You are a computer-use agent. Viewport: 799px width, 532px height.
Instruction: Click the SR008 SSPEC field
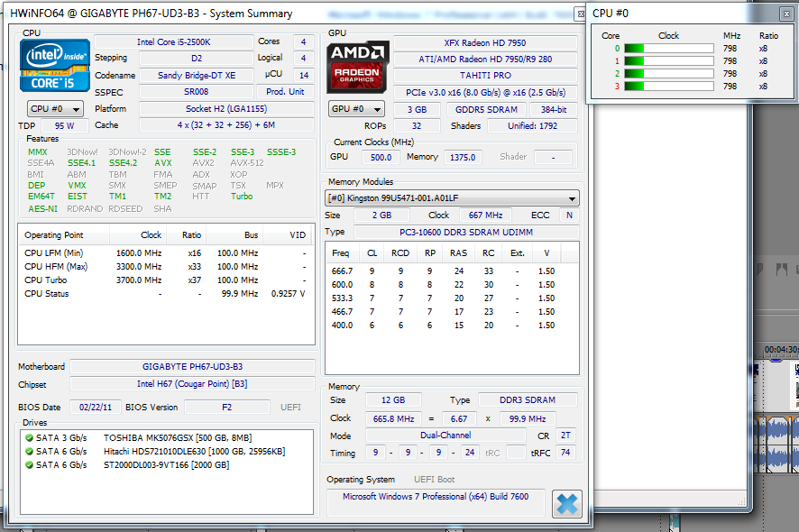[x=197, y=92]
